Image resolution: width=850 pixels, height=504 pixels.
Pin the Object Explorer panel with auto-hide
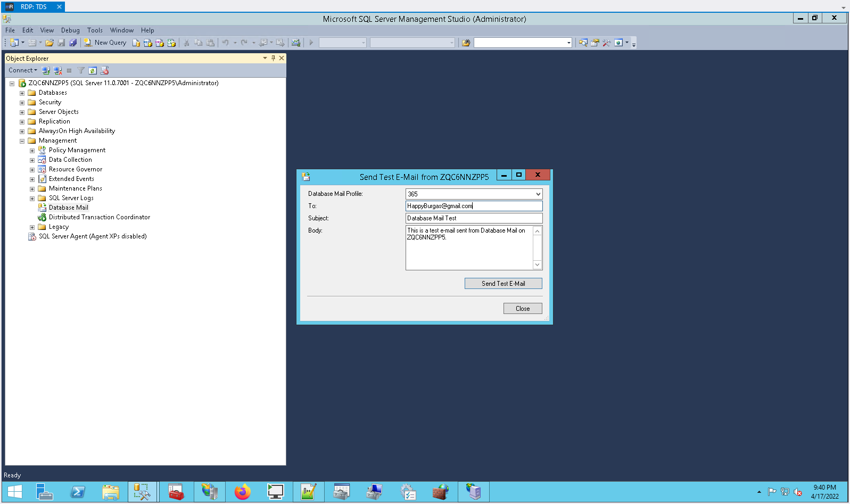273,58
